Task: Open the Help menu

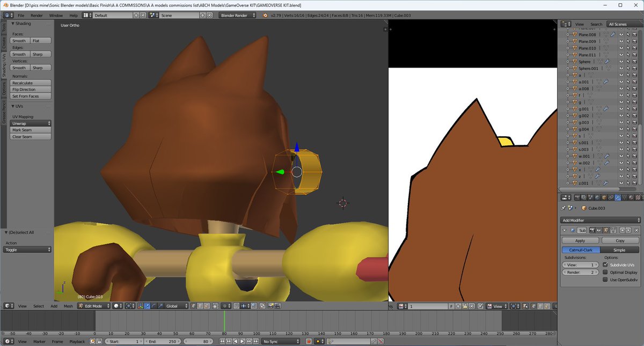Action: (74, 15)
